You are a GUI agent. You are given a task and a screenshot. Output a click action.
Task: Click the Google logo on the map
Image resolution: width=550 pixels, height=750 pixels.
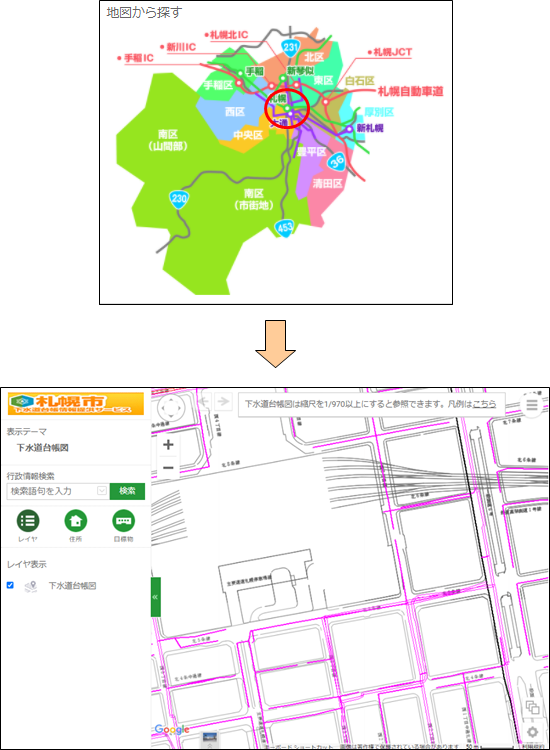point(172,729)
